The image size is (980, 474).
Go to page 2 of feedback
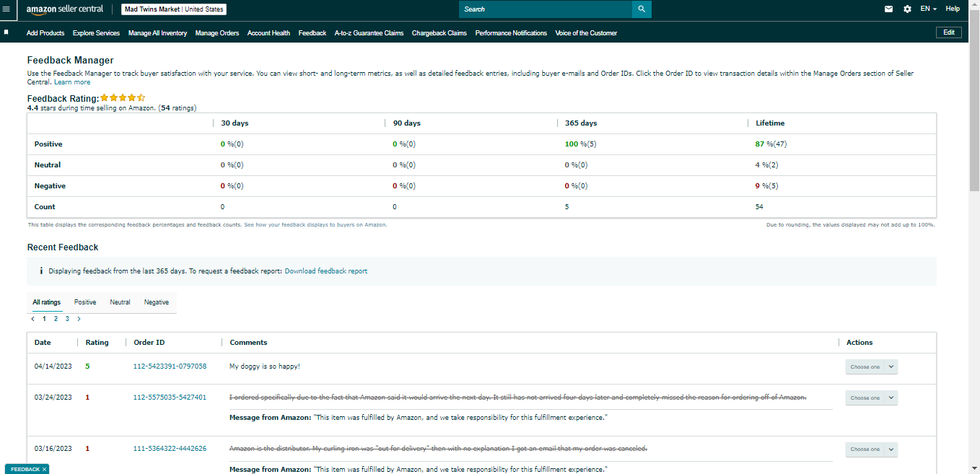tap(56, 318)
